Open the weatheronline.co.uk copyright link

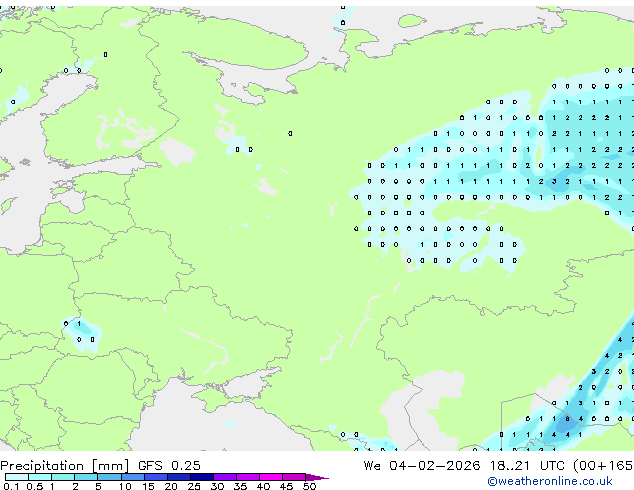coord(549,481)
